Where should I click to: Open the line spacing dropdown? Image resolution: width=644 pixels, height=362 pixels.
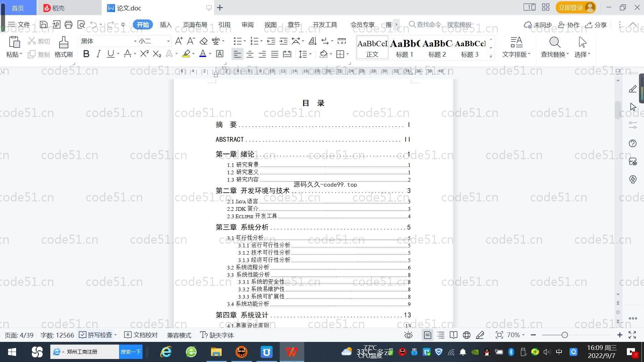(x=311, y=54)
